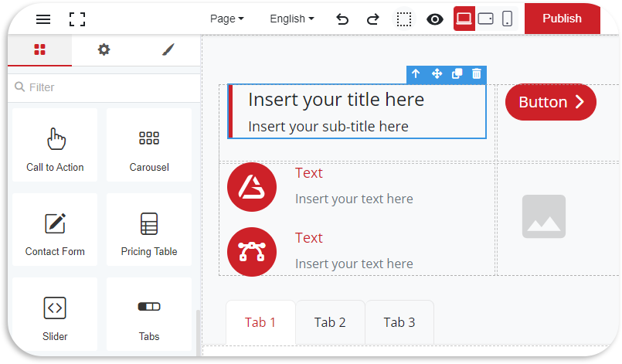Click the undo arrow
Image resolution: width=622 pixels, height=364 pixels.
pos(342,19)
